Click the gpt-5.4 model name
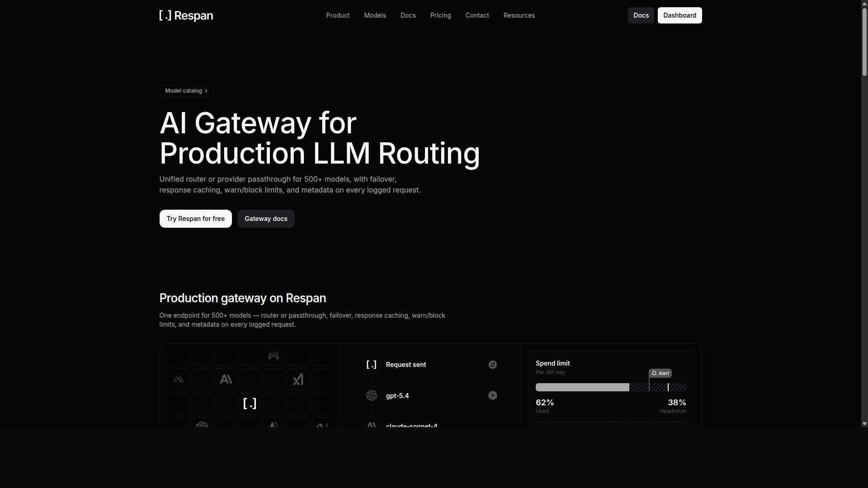Screen dimensions: 868x488 coord(397,396)
